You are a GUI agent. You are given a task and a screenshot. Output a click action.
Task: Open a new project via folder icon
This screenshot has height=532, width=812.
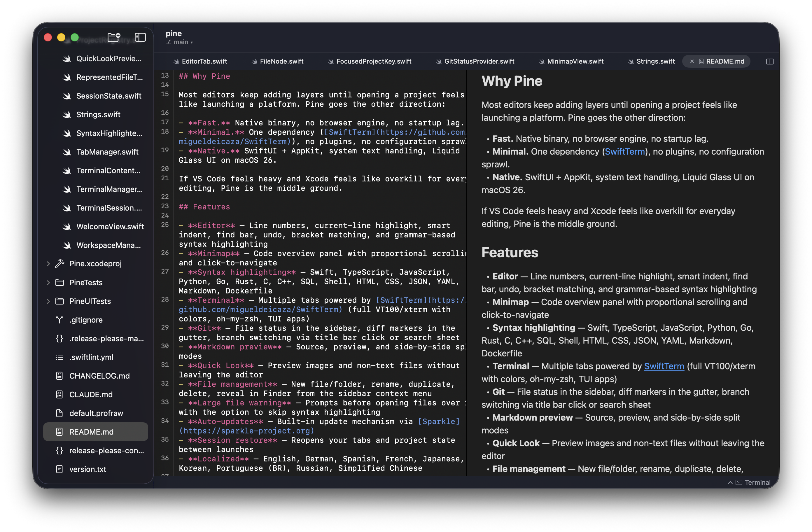click(x=114, y=37)
